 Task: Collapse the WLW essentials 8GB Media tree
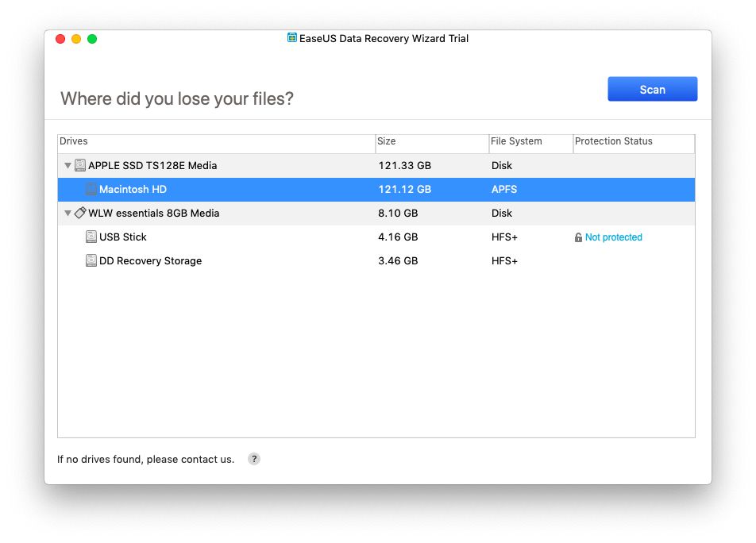point(68,213)
